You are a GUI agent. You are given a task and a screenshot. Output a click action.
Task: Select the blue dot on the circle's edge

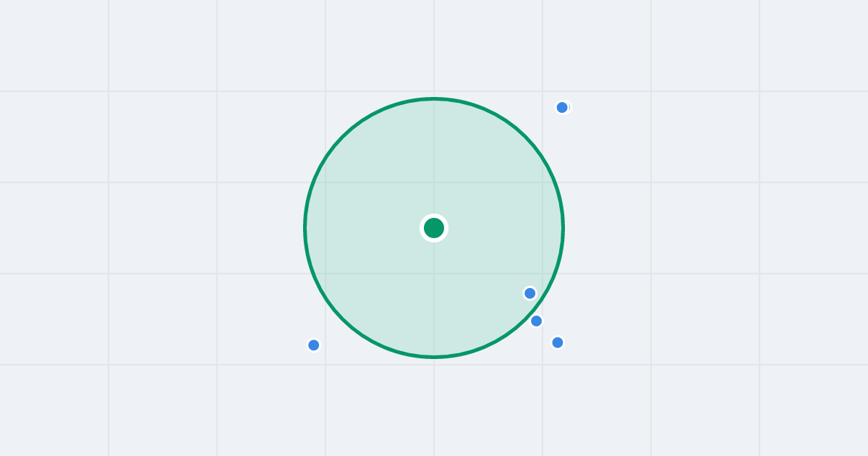[x=536, y=321]
